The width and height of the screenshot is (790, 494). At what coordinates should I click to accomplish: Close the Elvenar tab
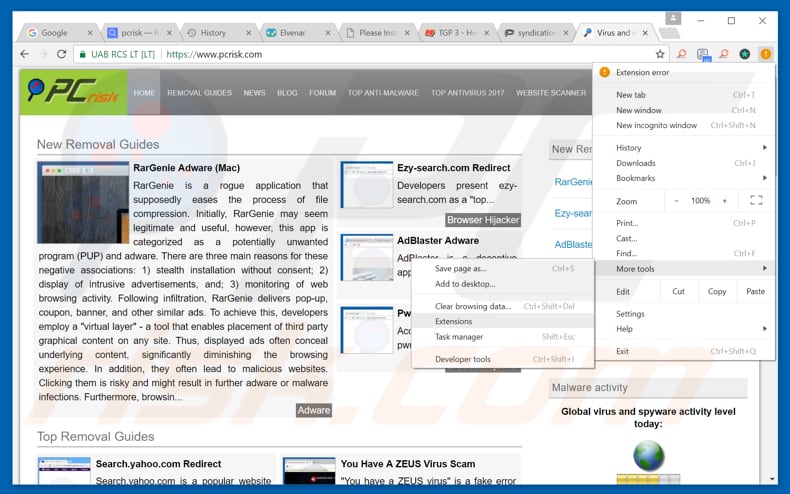[327, 33]
